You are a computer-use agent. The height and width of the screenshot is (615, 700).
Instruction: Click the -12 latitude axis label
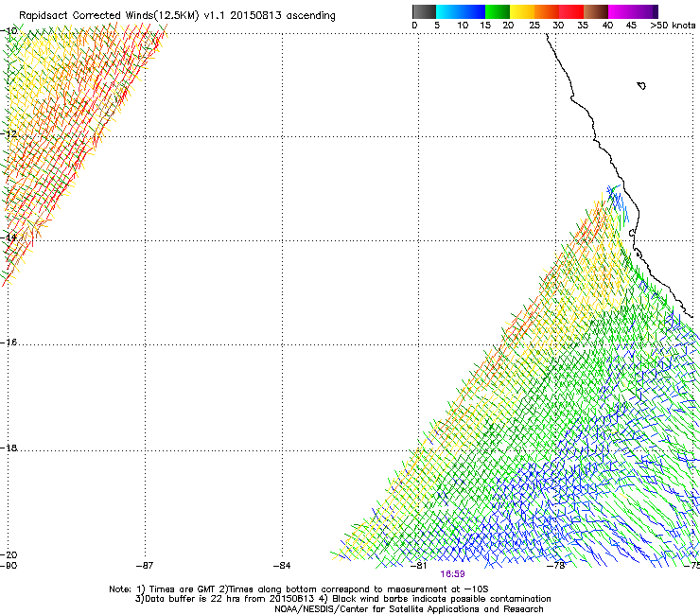9,133
